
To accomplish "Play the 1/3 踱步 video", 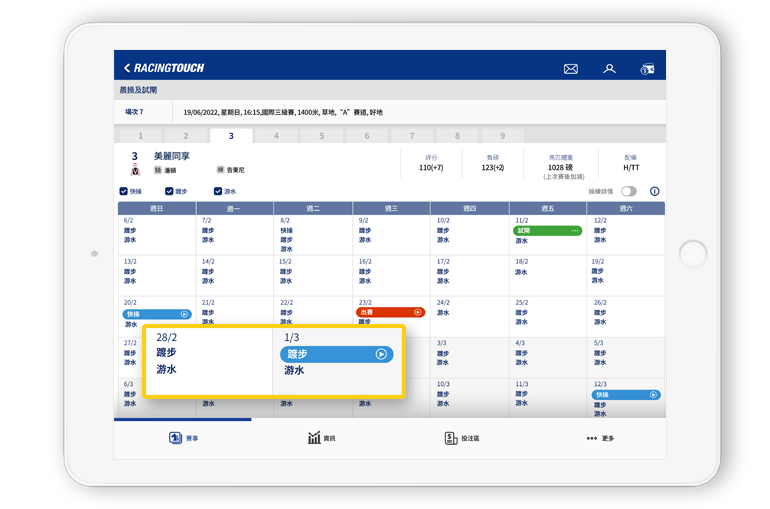I will [381, 354].
